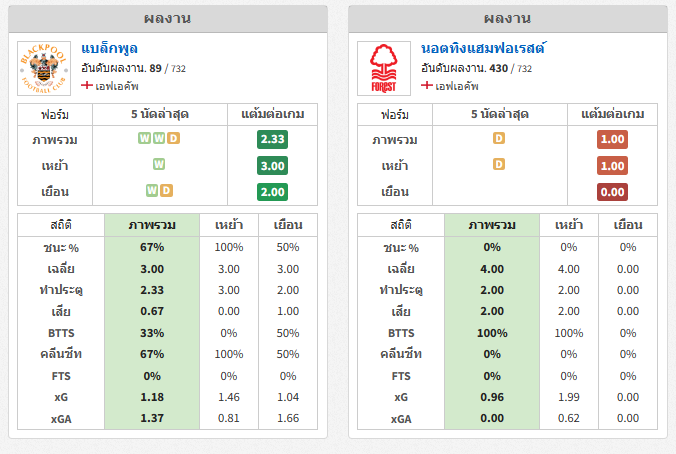Image resolution: width=676 pixels, height=454 pixels.
Task: Click Blackpool xG overall value 1.18
Action: pos(152,397)
